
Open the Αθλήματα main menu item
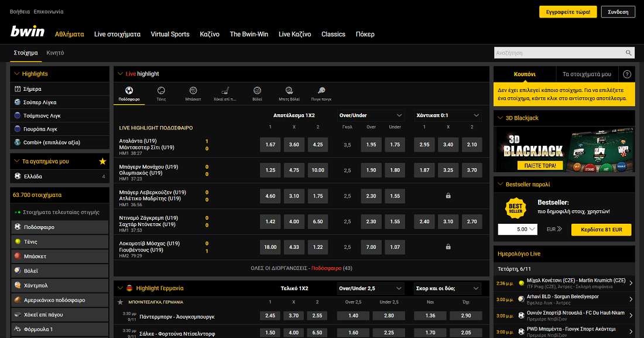pos(70,34)
